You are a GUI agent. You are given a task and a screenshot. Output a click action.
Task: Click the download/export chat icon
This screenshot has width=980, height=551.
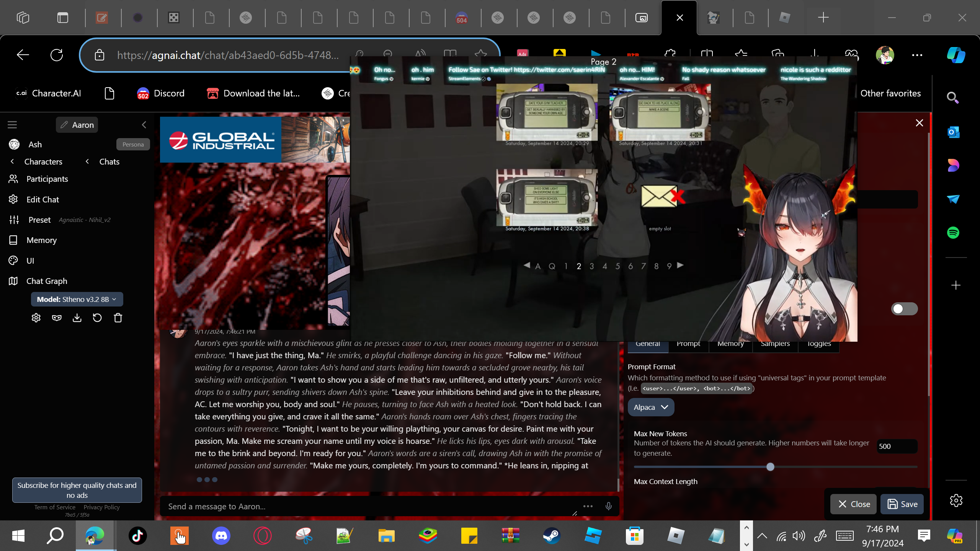click(x=77, y=318)
